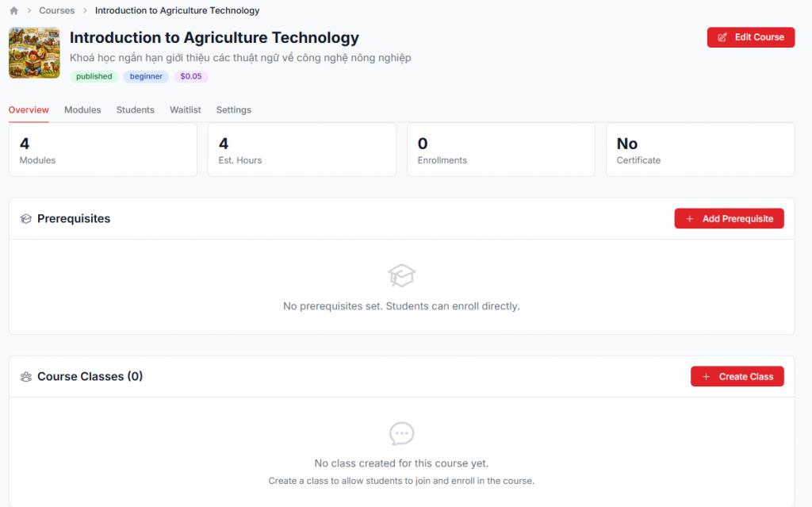Click the Enrollments stat card
This screenshot has width=812, height=507.
[500, 150]
